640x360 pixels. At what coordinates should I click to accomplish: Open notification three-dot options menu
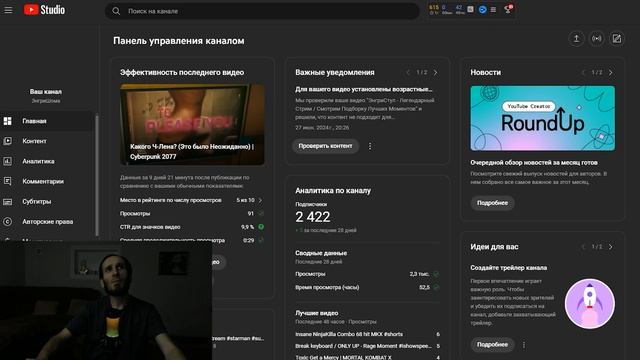(370, 146)
